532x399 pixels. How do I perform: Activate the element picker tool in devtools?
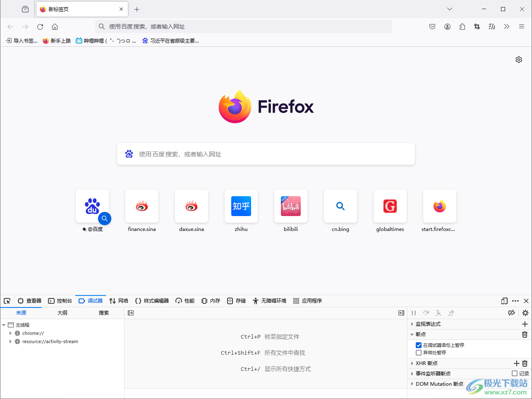click(7, 301)
